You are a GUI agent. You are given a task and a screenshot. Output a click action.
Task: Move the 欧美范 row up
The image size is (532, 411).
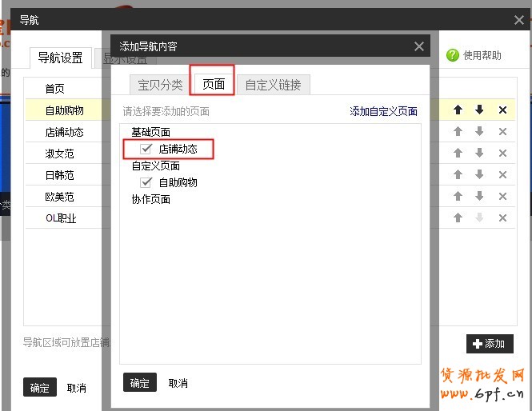(458, 197)
